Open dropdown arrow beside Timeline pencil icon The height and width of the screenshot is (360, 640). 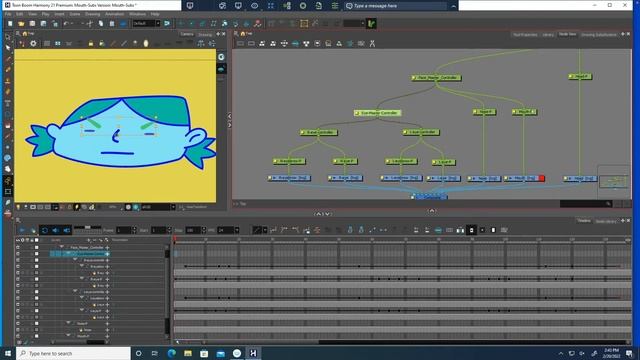pyautogui.click(x=265, y=230)
